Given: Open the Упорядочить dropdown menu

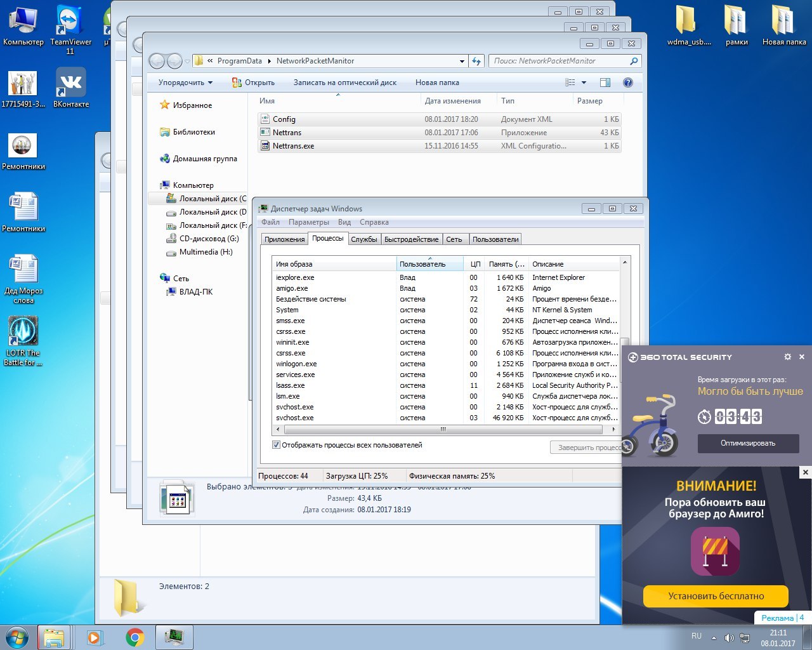Looking at the screenshot, I should click(x=185, y=83).
